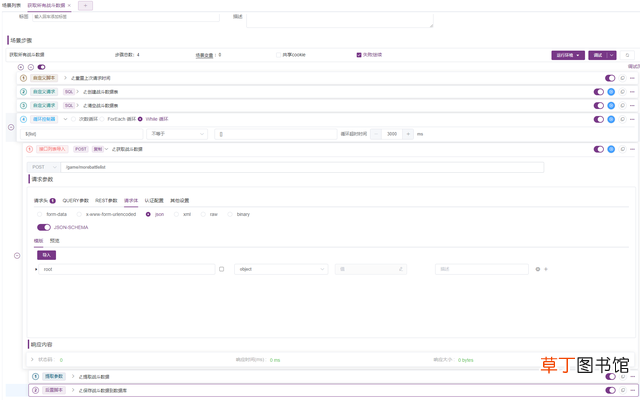Click the refresh icon button beside 调试
This screenshot has height=400, width=640.
coord(627,55)
